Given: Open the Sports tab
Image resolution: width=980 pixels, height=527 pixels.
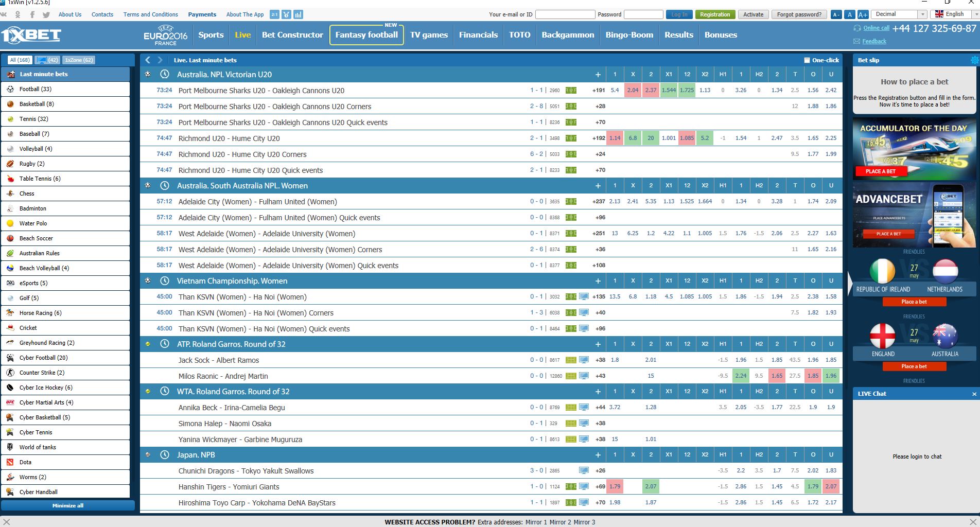Looking at the screenshot, I should [x=211, y=35].
